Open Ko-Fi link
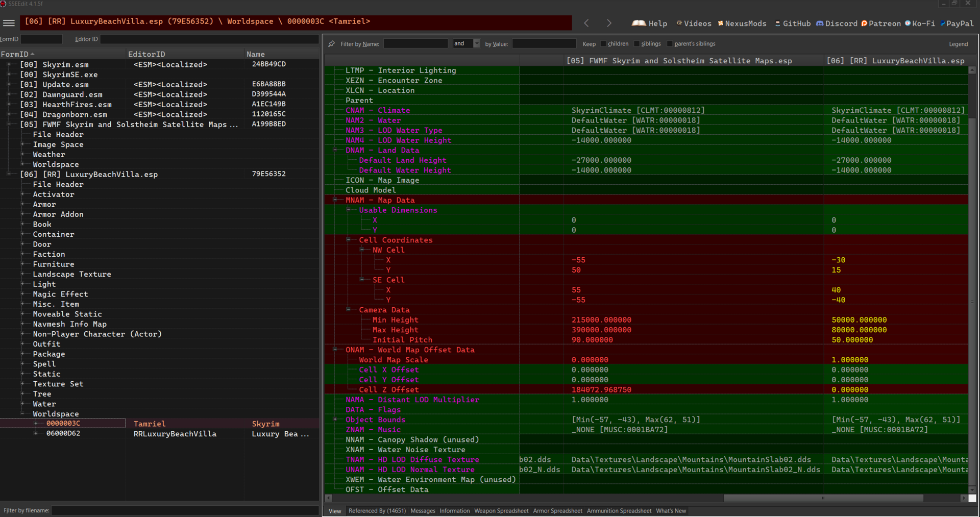The image size is (980, 517). coord(920,23)
